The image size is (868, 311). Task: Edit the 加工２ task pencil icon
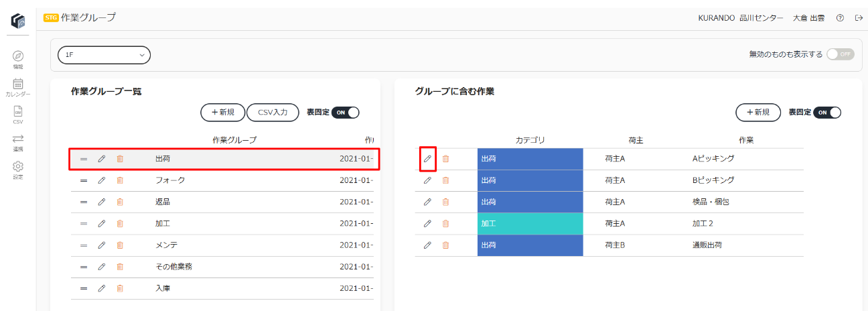point(427,223)
